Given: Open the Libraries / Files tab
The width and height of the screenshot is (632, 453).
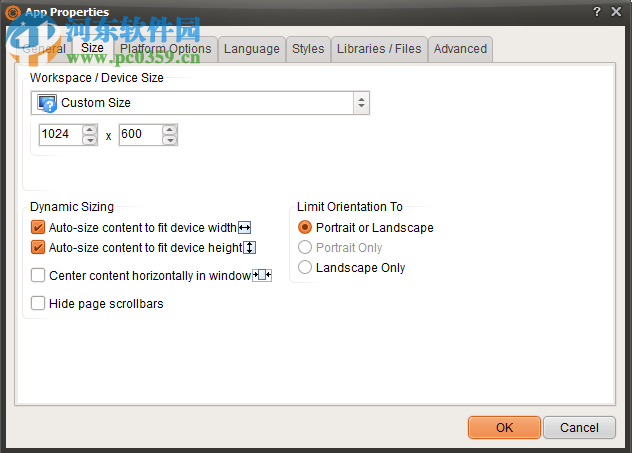Looking at the screenshot, I should [379, 48].
